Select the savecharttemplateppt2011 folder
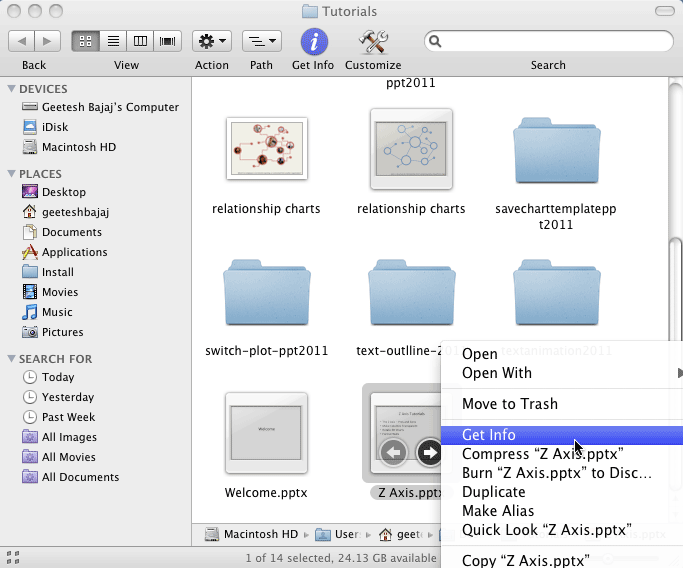Viewport: 683px width, 568px height. (x=557, y=150)
